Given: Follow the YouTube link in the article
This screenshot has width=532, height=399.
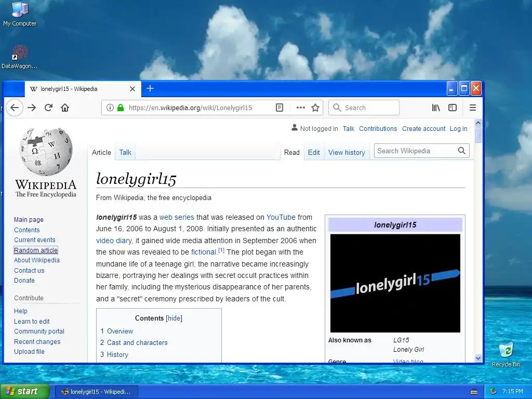Looking at the screenshot, I should (x=281, y=217).
